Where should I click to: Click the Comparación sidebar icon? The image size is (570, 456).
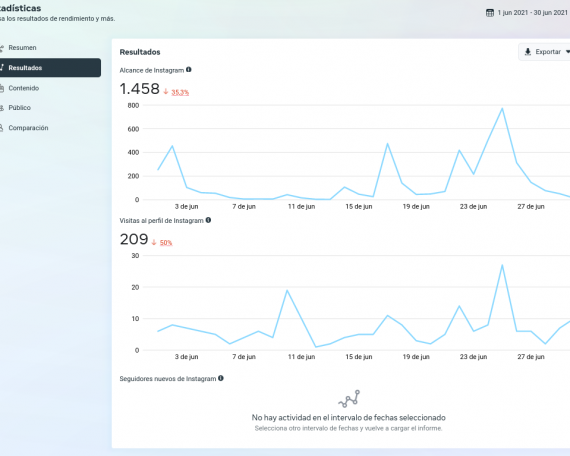coord(1,128)
